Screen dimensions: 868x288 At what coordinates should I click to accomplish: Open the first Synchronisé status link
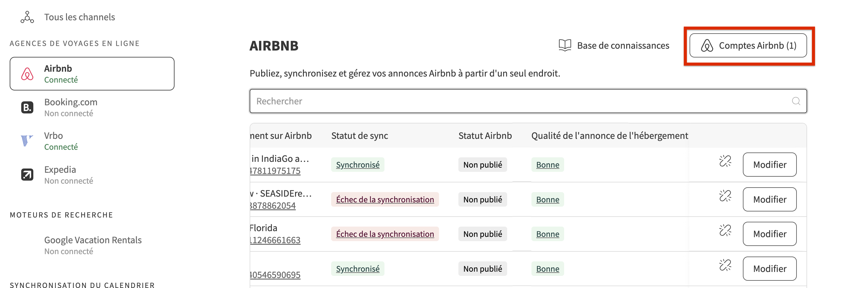pos(358,165)
